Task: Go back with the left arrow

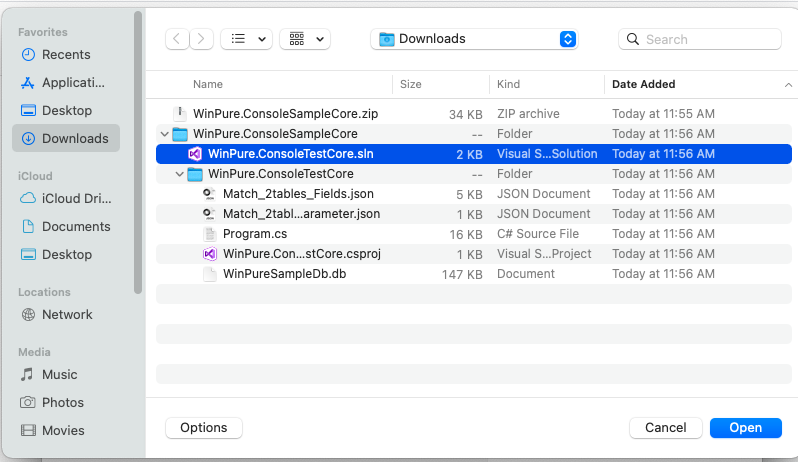Action: (177, 39)
